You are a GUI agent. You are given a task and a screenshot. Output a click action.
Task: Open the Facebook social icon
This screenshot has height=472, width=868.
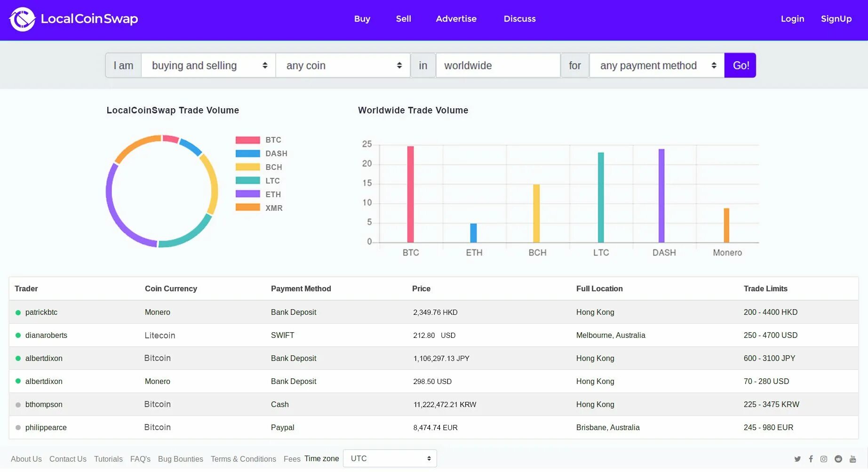[811, 458]
